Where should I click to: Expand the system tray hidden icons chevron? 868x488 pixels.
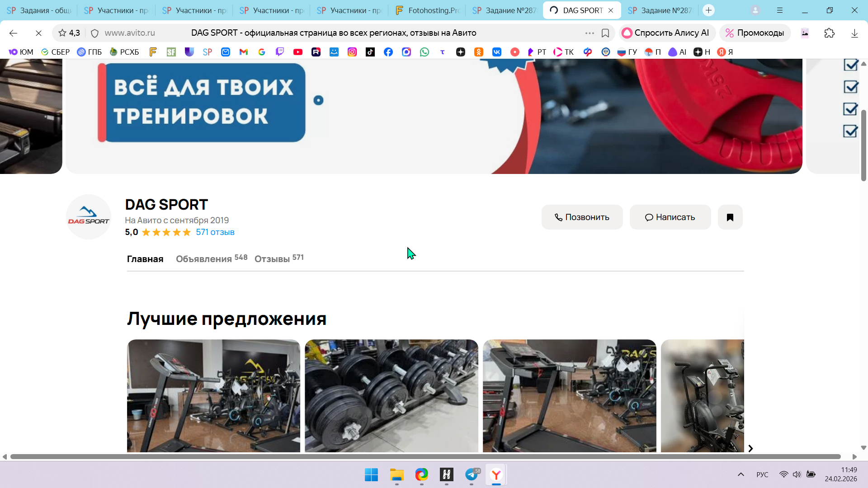(741, 474)
